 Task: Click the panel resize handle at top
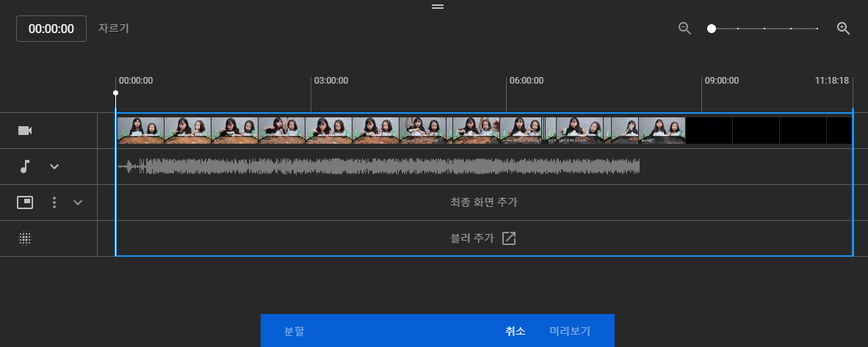[x=438, y=7]
